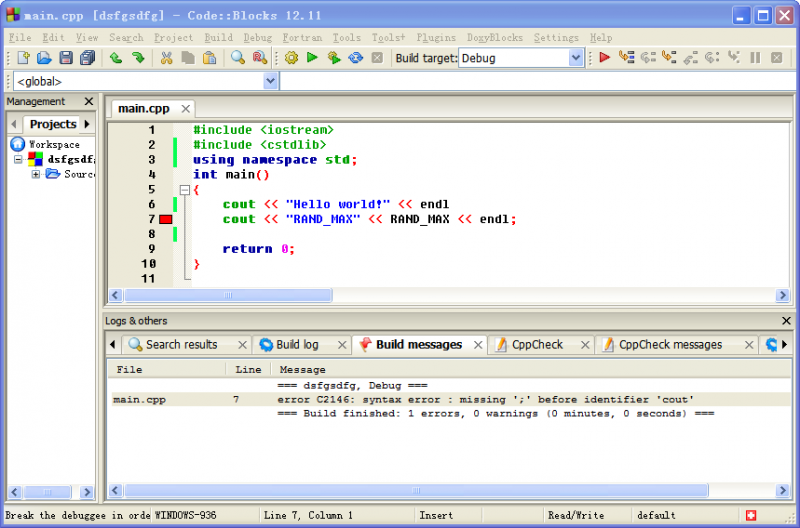Close the Management panel

[88, 102]
